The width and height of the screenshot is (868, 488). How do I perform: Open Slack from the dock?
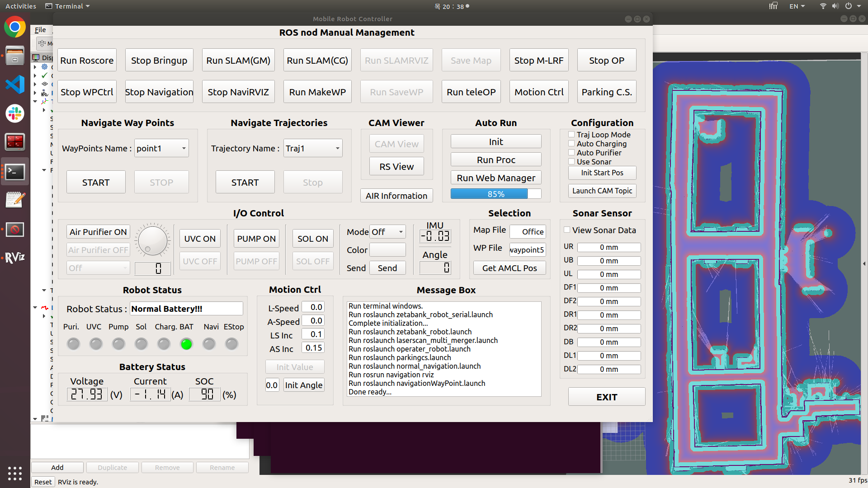pos(15,113)
